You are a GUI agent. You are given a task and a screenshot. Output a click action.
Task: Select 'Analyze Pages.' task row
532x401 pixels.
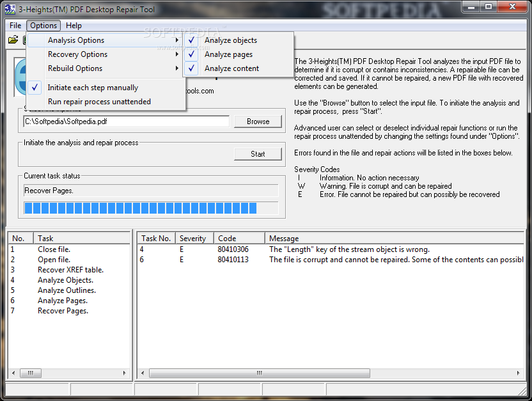pos(69,300)
